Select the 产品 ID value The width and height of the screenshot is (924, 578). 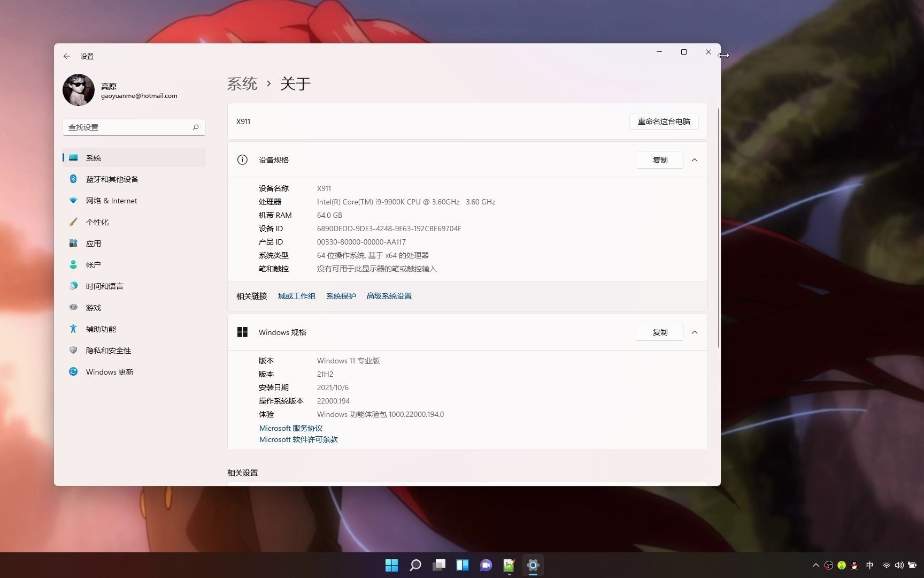click(x=361, y=242)
